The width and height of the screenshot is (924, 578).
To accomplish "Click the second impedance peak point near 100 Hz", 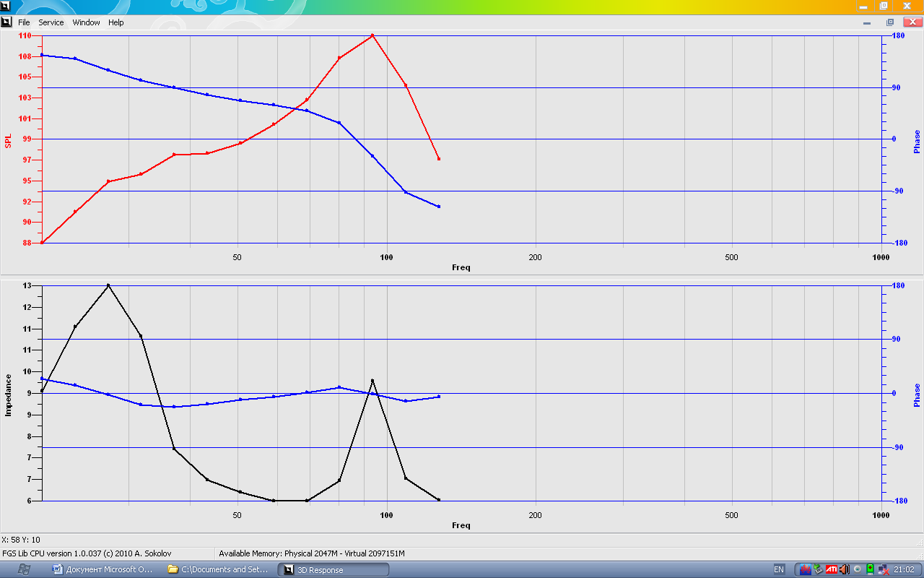I will tap(372, 380).
